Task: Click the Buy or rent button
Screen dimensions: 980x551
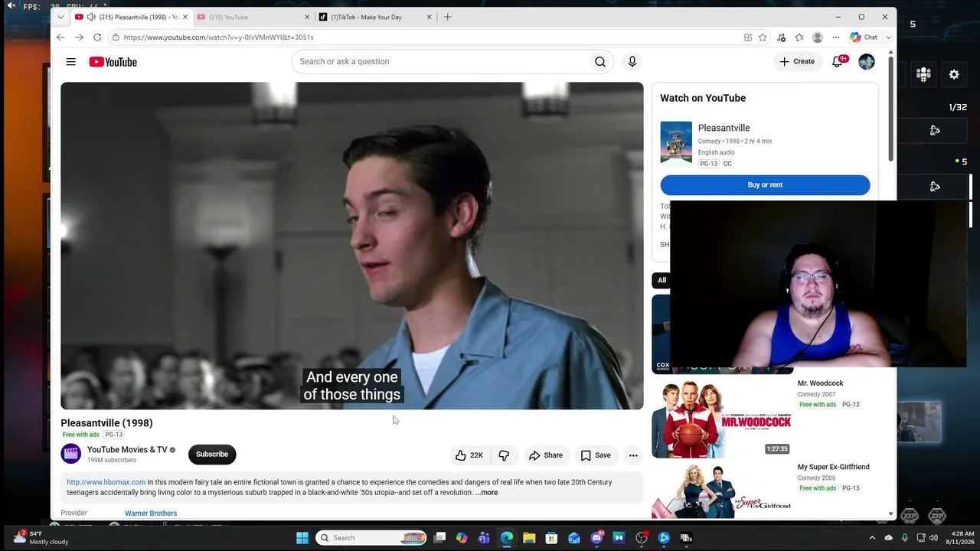Action: (765, 185)
